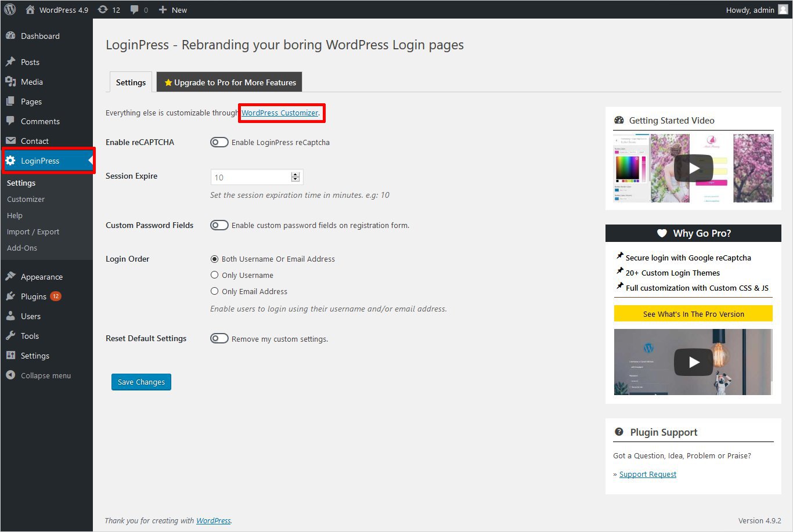Viewport: 793px width, 532px height.
Task: Go to Plugins in the sidebar
Action: [x=33, y=296]
